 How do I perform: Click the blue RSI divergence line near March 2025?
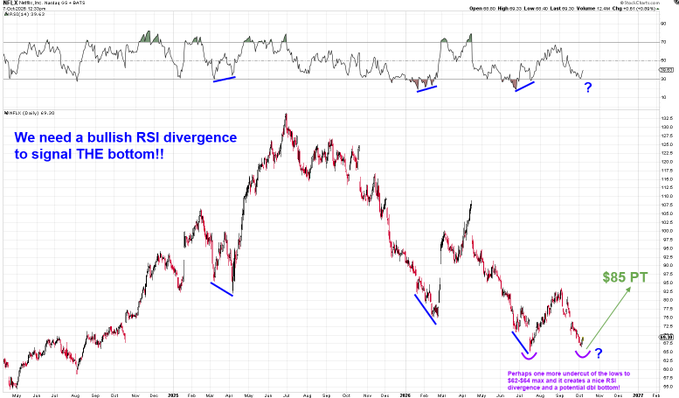(224, 79)
